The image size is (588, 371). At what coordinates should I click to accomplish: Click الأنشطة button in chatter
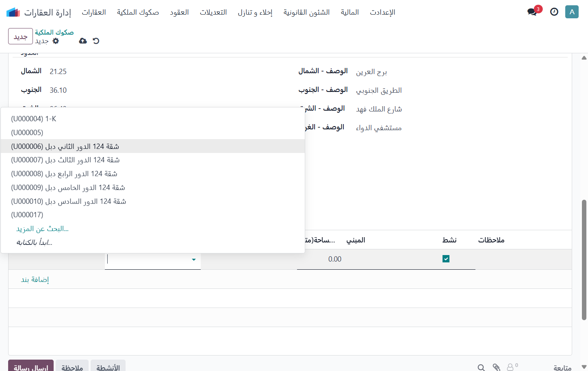click(x=108, y=367)
